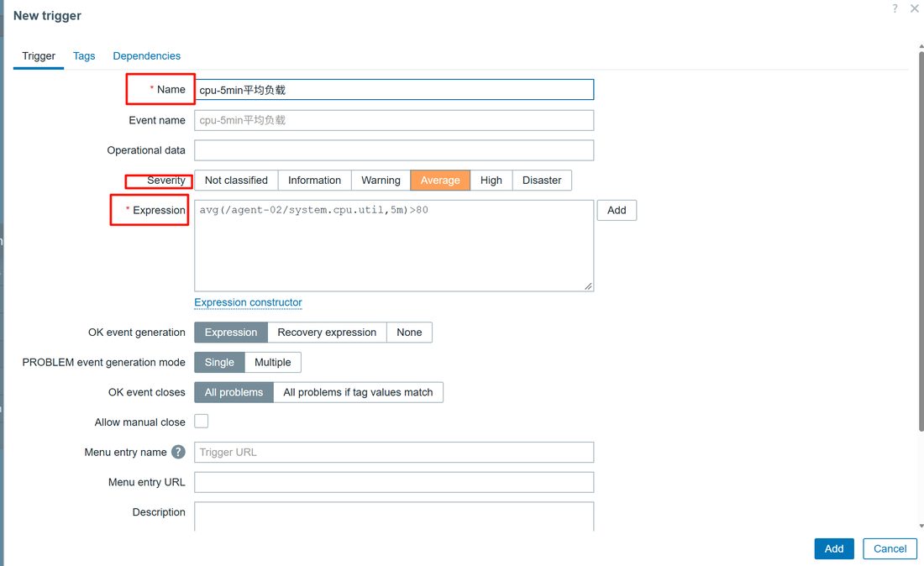This screenshot has height=566, width=924.
Task: Close the New trigger dialog
Action: click(x=915, y=8)
